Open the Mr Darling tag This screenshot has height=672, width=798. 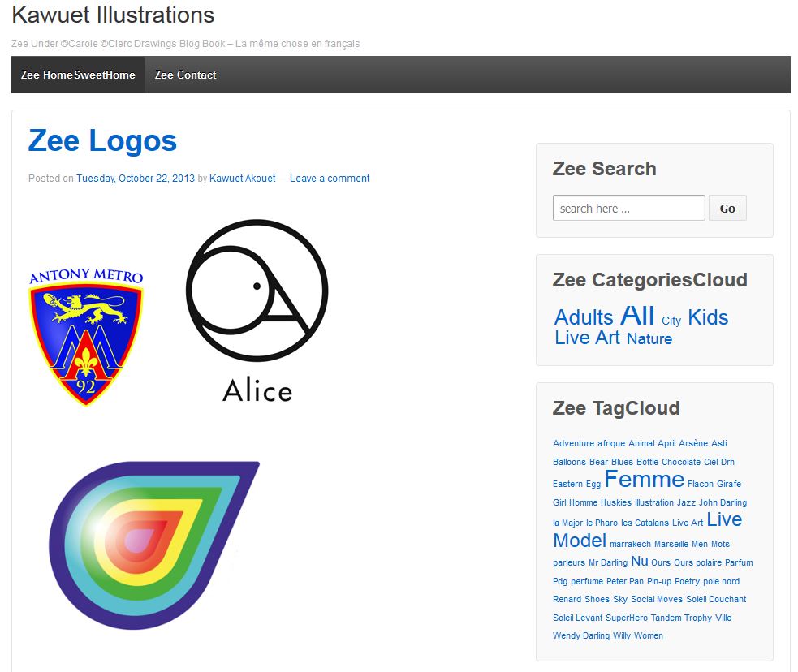coord(608,562)
